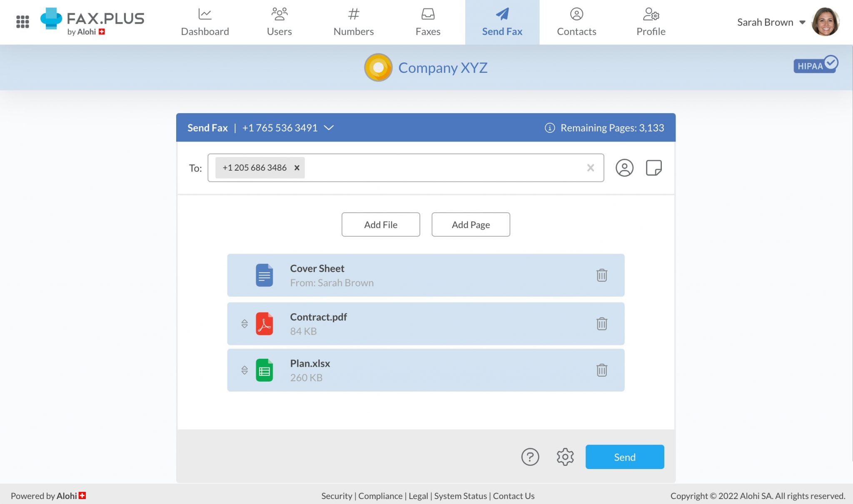The height and width of the screenshot is (504, 853).
Task: Click the Numbers hash icon
Action: [x=353, y=14]
